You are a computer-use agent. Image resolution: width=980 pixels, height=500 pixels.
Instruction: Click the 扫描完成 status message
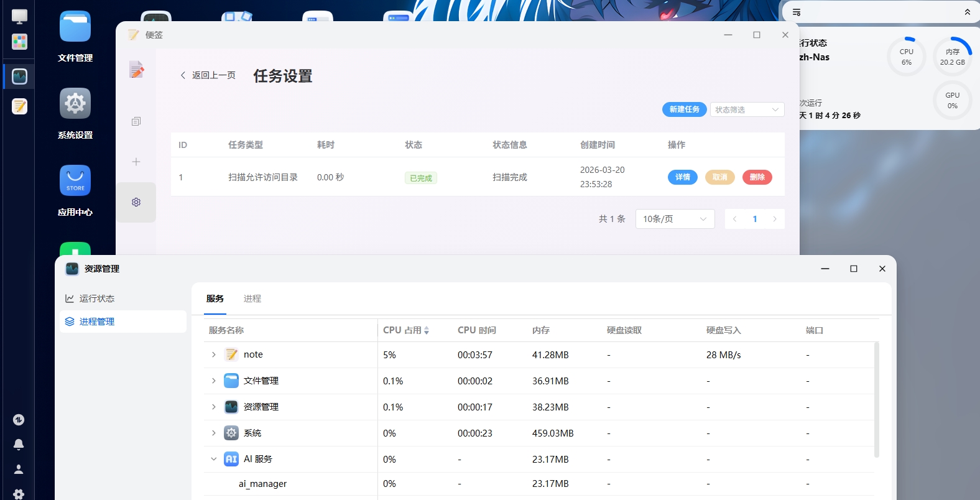[510, 177]
